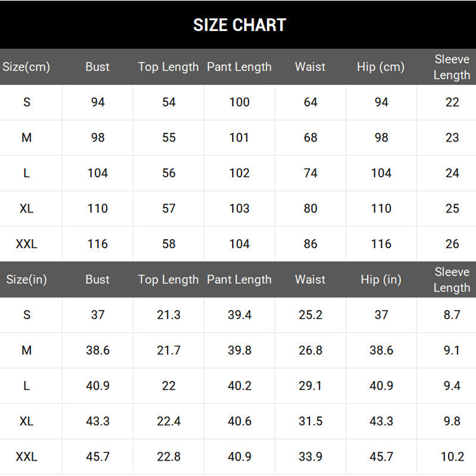Click the inch sleeve length value 10.2

[x=452, y=456]
